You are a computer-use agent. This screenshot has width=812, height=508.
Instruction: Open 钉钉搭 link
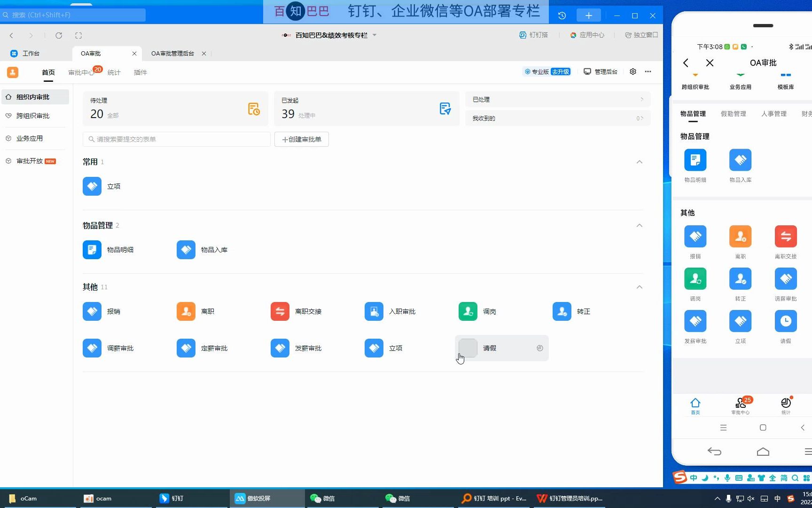[x=533, y=35]
